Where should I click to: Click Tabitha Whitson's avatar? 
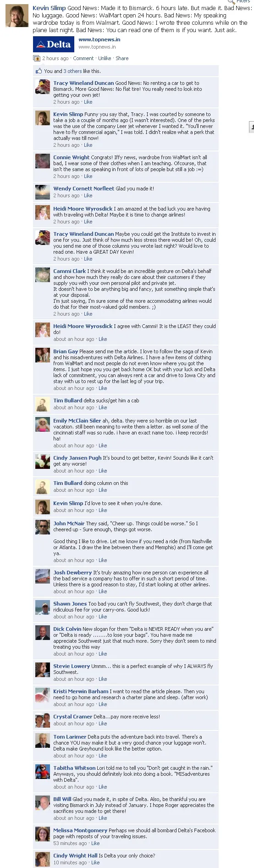(x=43, y=772)
